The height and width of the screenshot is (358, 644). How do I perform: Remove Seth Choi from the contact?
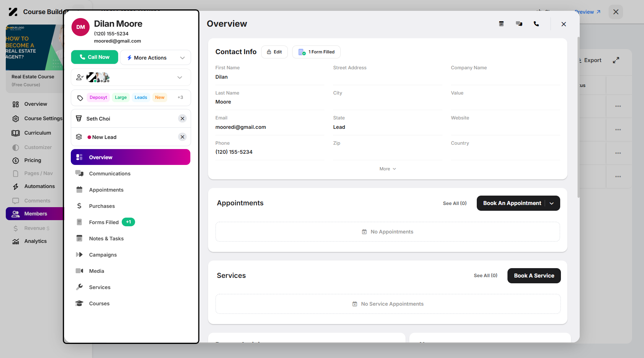click(x=182, y=119)
